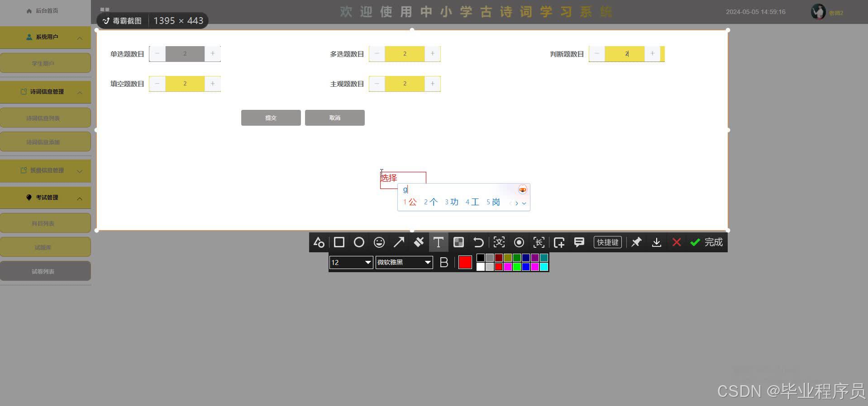Collapse the 诗词信息管理 sidebar section
868x406 pixels.
(45, 92)
